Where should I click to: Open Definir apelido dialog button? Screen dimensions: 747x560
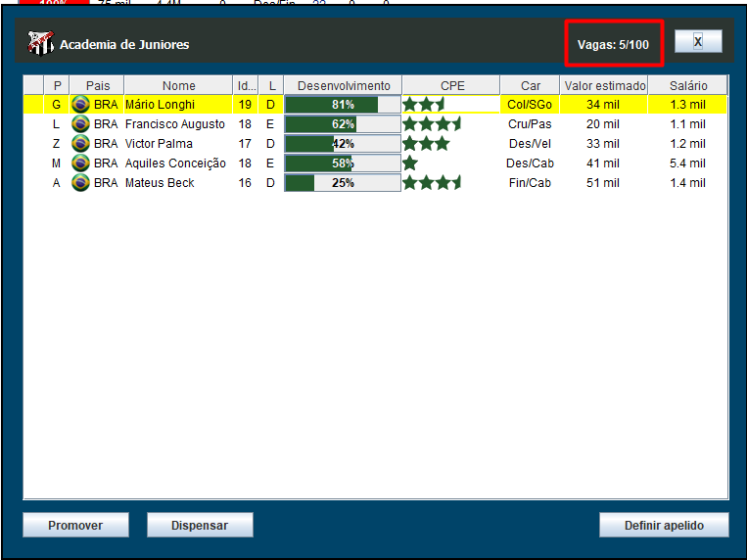pyautogui.click(x=664, y=526)
